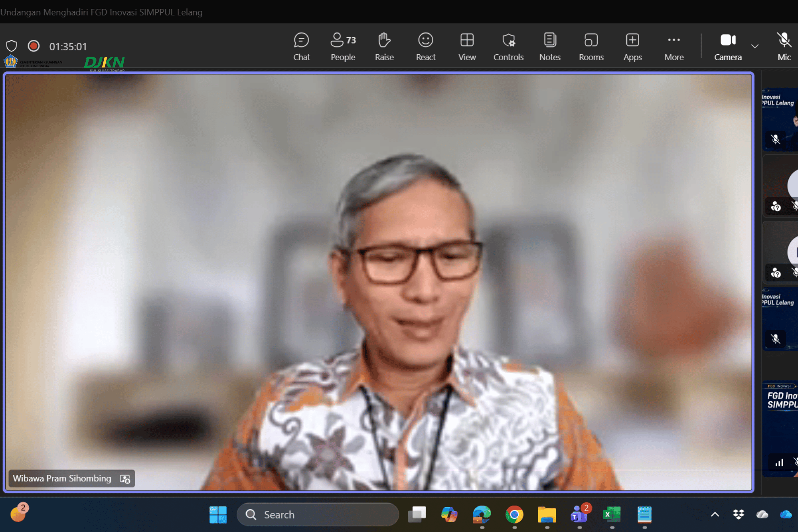Switch to Microsoft Teams on the taskbar

click(579, 514)
